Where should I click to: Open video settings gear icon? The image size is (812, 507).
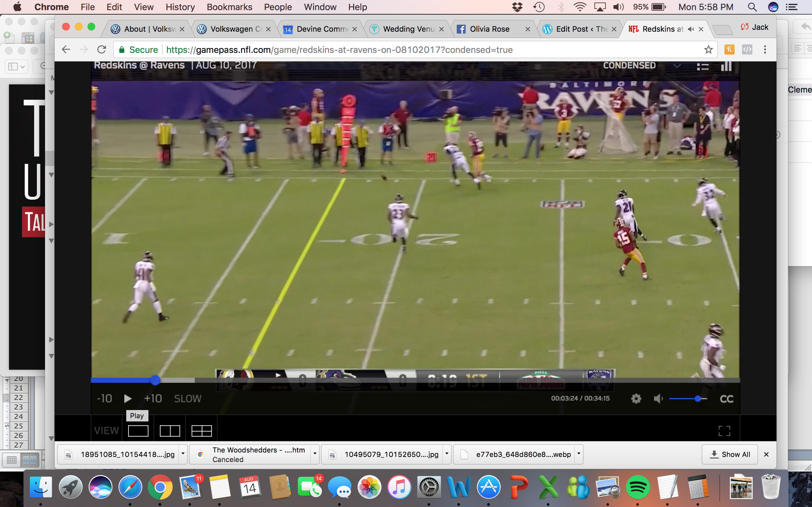pyautogui.click(x=636, y=398)
